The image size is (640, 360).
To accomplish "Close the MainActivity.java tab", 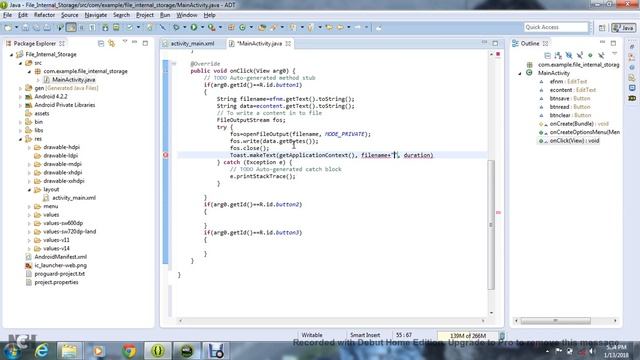I will coord(288,43).
